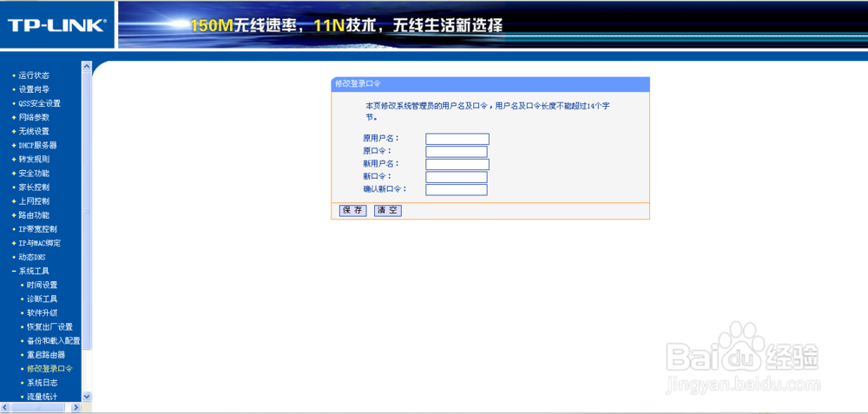Collapse 系统工具 menu

pos(34,271)
